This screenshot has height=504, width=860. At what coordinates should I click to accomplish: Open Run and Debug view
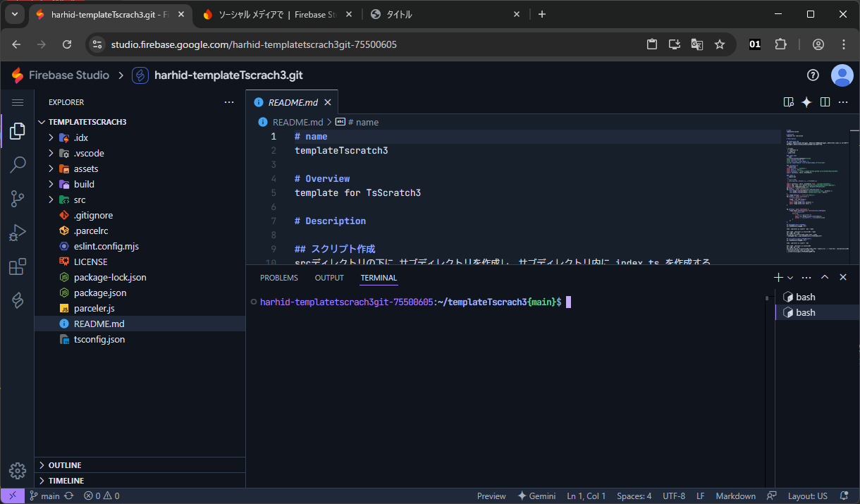18,233
